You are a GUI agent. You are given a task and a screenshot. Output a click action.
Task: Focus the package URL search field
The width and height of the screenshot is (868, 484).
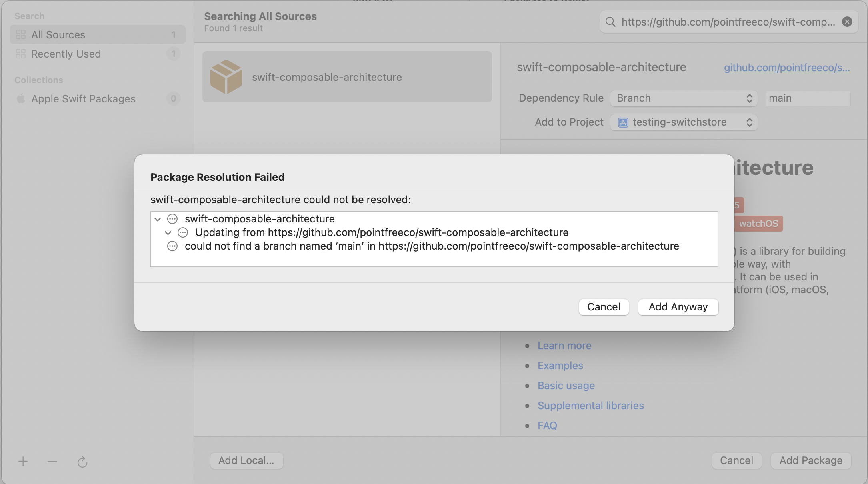(728, 22)
